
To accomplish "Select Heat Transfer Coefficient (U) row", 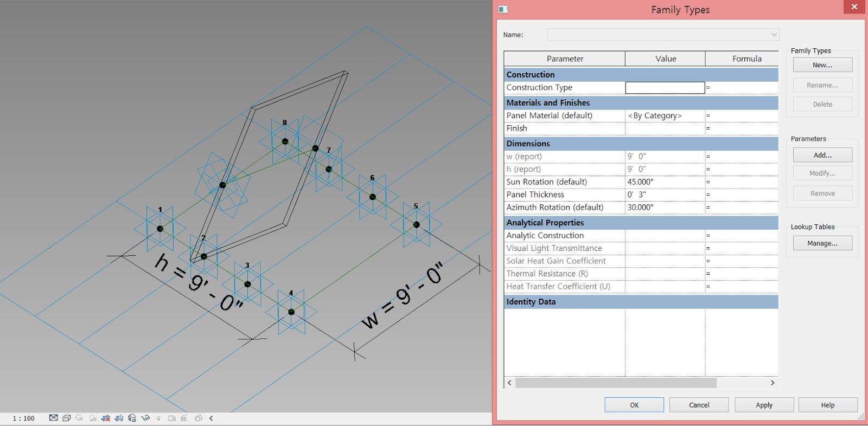I will coord(641,287).
